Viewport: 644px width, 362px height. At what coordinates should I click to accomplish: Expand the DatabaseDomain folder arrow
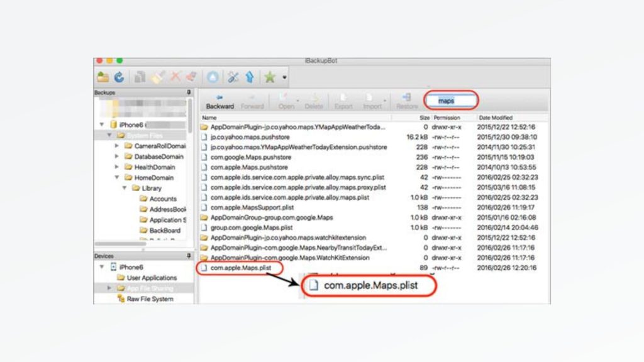click(x=117, y=156)
